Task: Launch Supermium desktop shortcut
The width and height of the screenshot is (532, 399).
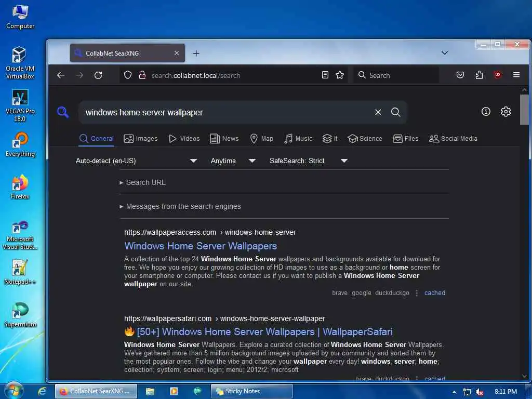Action: tap(20, 315)
